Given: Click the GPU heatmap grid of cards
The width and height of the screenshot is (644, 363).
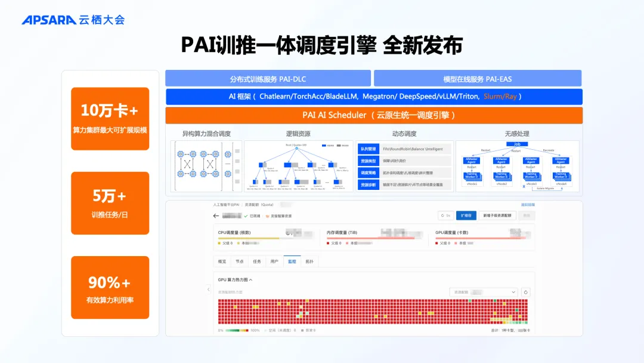Looking at the screenshot, I should pyautogui.click(x=373, y=312).
